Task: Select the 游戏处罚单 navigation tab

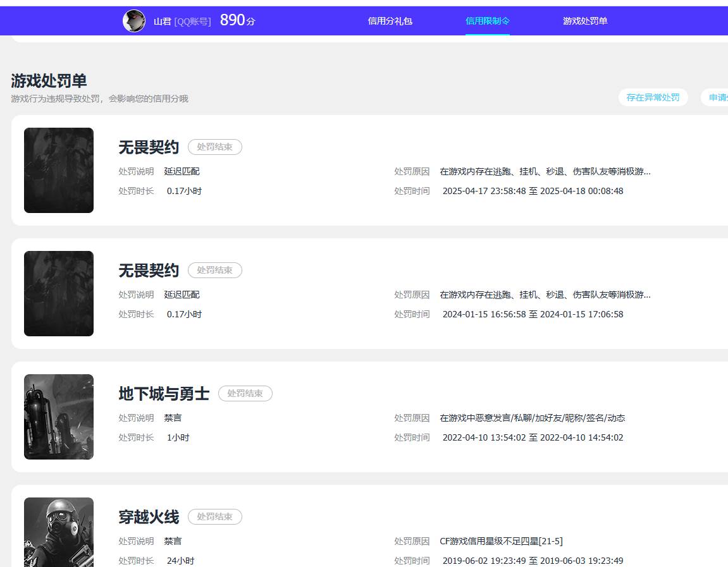Action: [x=585, y=21]
